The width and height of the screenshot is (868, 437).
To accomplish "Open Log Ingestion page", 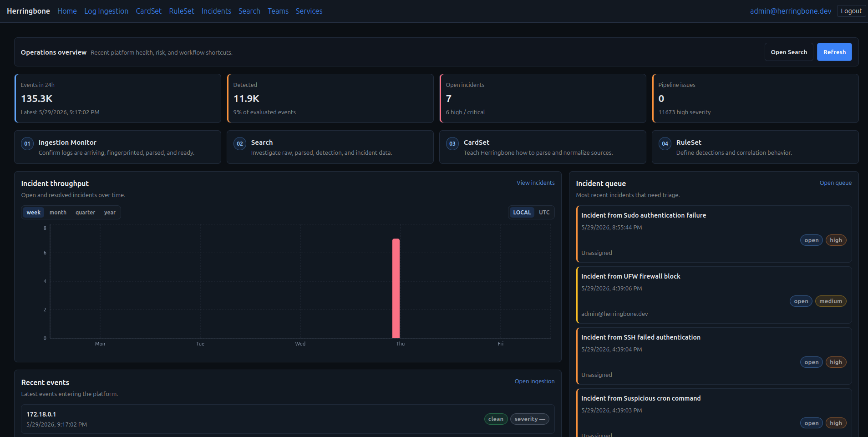I will click(106, 11).
